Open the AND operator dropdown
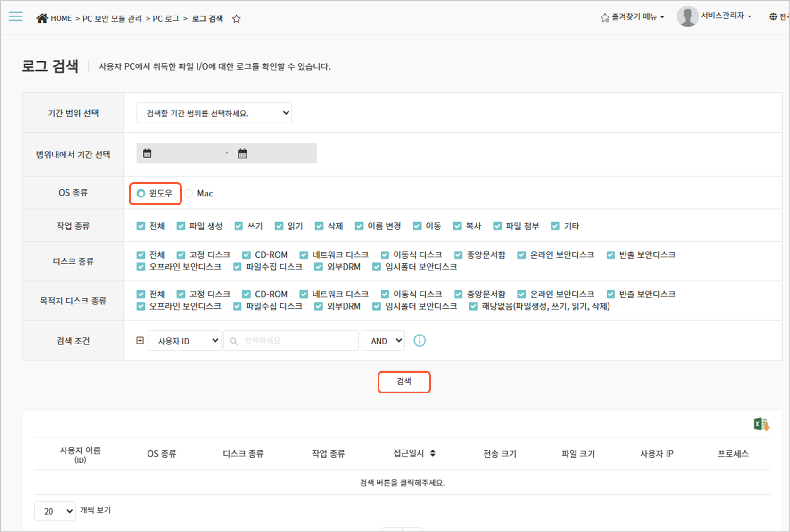This screenshot has width=790, height=532. pos(383,341)
